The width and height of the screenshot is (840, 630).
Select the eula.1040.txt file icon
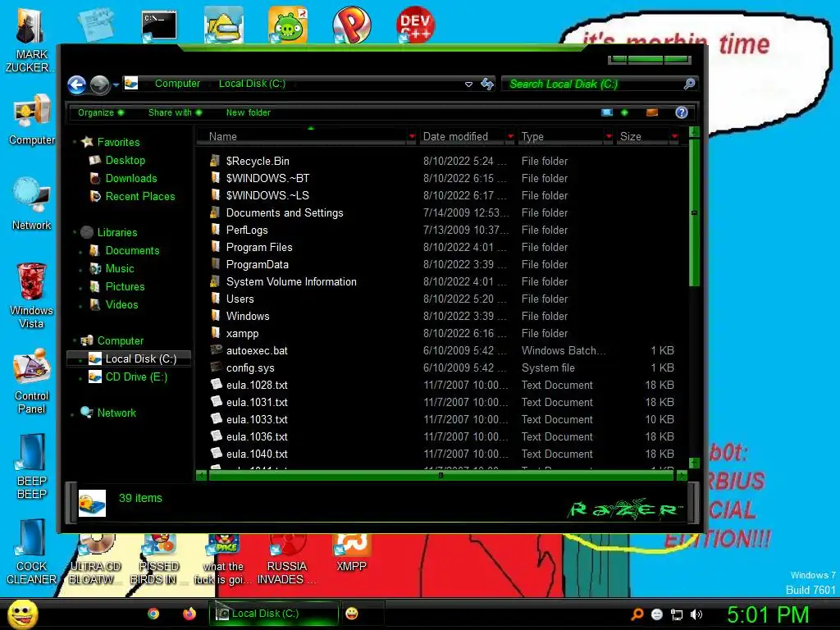point(216,454)
